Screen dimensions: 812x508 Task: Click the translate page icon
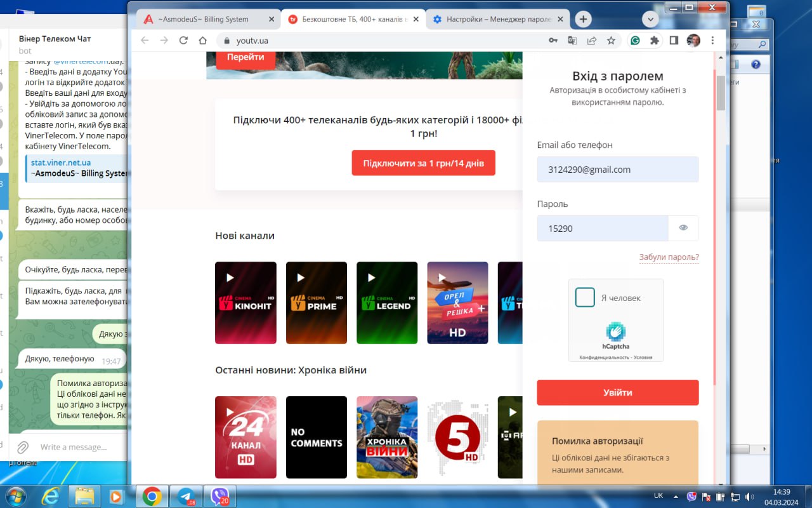tap(572, 40)
